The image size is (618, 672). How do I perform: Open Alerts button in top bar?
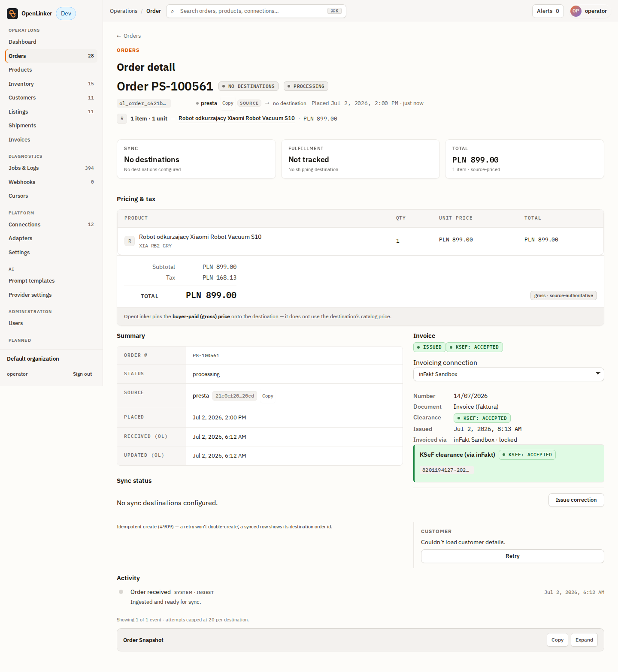click(x=548, y=11)
